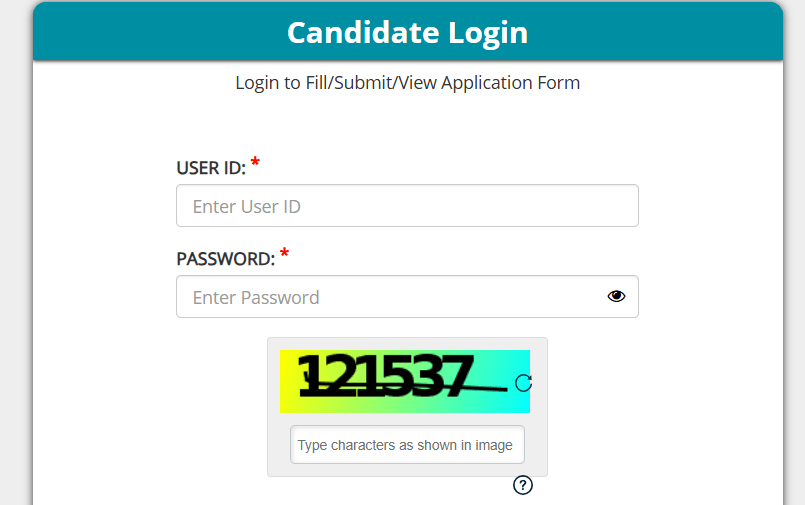Click the yellow left edge of captcha

click(x=287, y=382)
